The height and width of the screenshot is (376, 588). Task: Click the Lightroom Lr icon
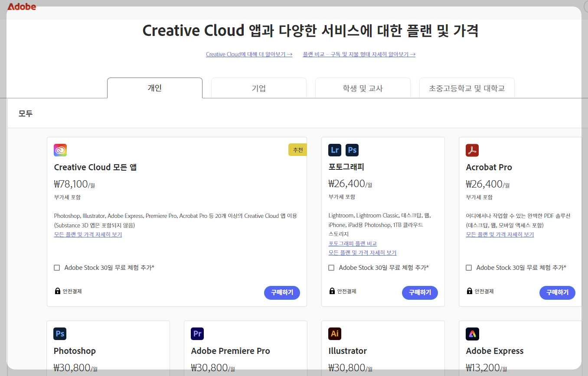coord(335,150)
